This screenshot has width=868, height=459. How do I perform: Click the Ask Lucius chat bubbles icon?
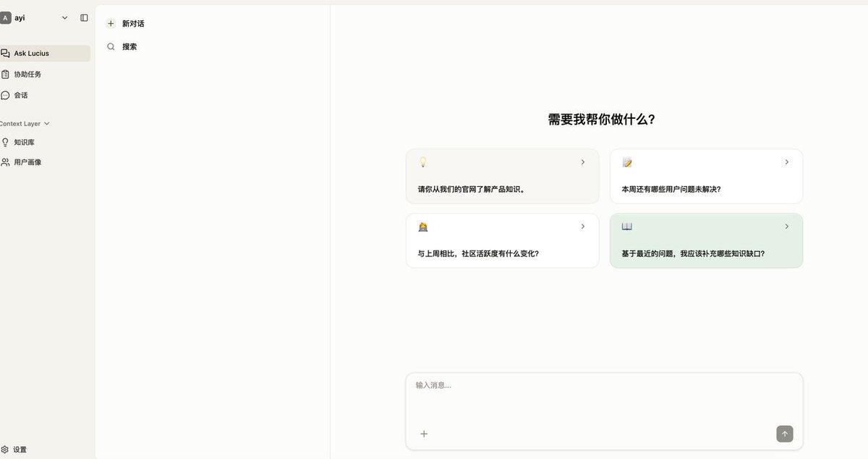pos(5,54)
